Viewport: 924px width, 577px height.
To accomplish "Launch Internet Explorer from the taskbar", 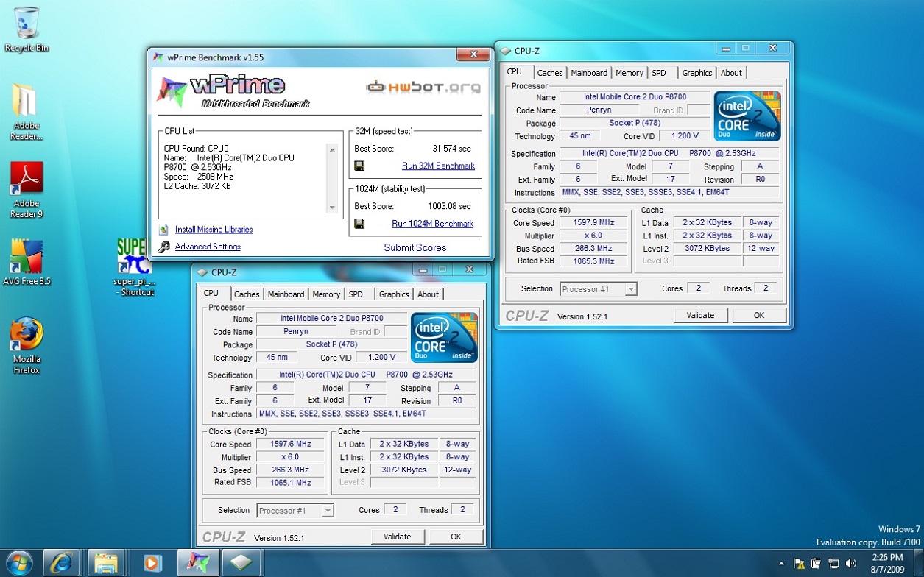I will 60,563.
